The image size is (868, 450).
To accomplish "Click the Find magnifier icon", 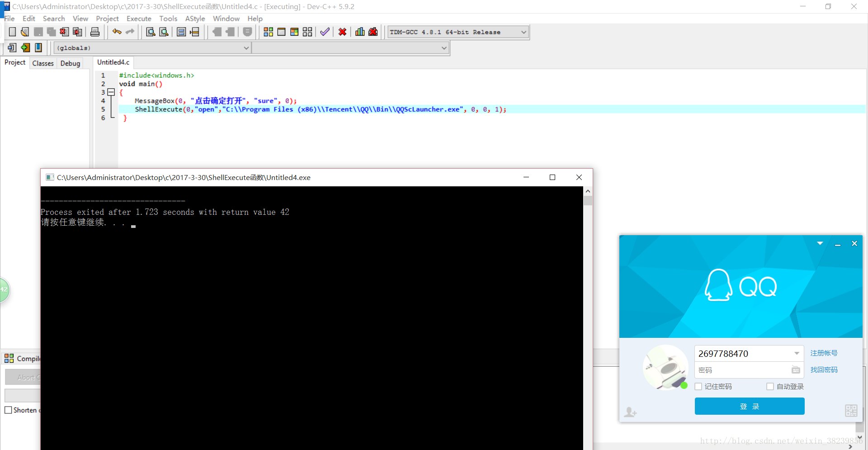I will [151, 32].
